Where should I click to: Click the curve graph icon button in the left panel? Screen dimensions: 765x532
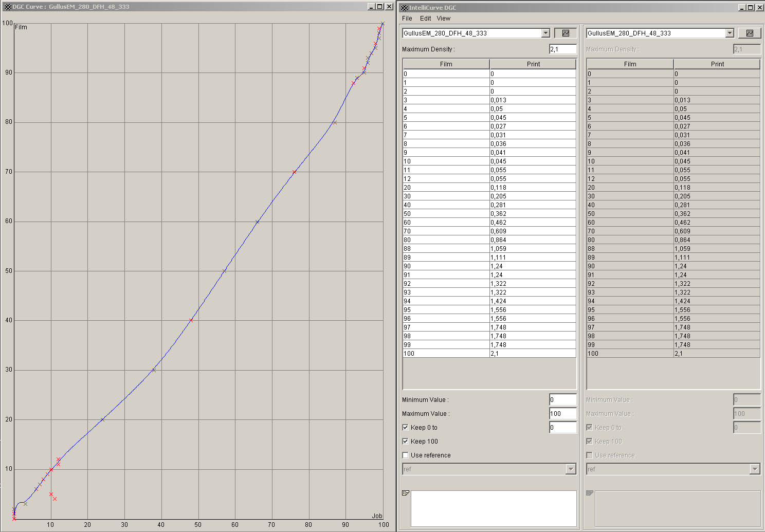coord(566,33)
